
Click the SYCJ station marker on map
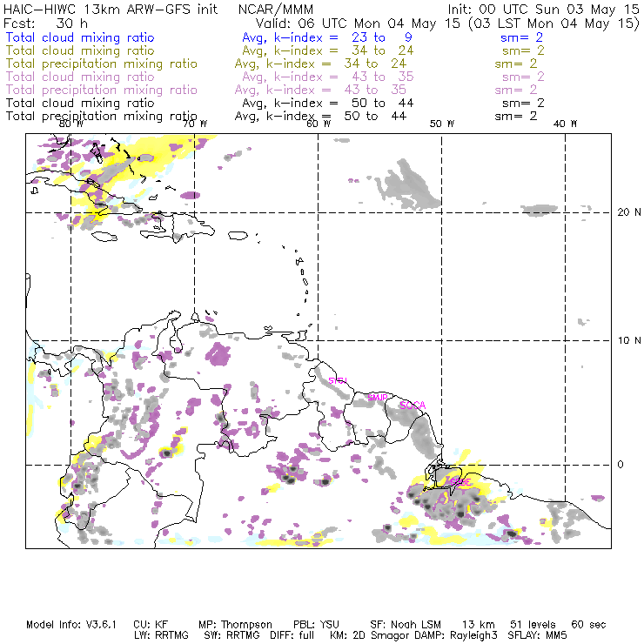(338, 380)
